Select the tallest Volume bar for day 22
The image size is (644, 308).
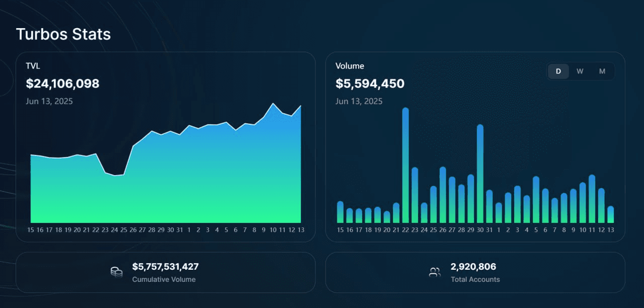click(406, 165)
